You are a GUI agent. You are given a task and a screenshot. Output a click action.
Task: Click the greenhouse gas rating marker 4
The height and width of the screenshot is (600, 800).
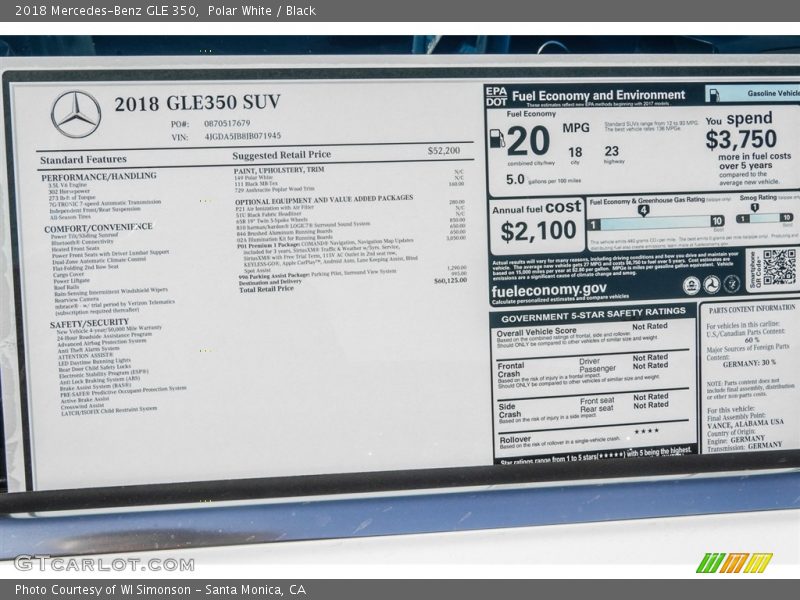[x=644, y=210]
